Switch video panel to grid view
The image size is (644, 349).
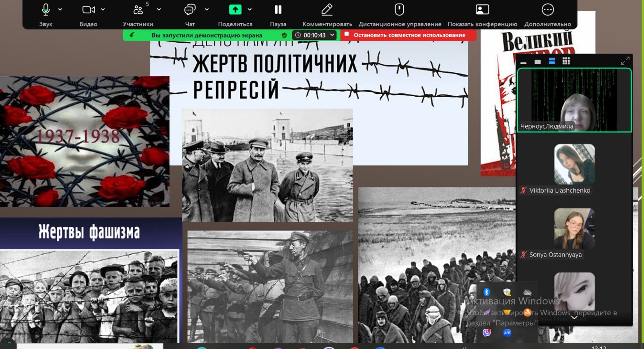pyautogui.click(x=566, y=61)
